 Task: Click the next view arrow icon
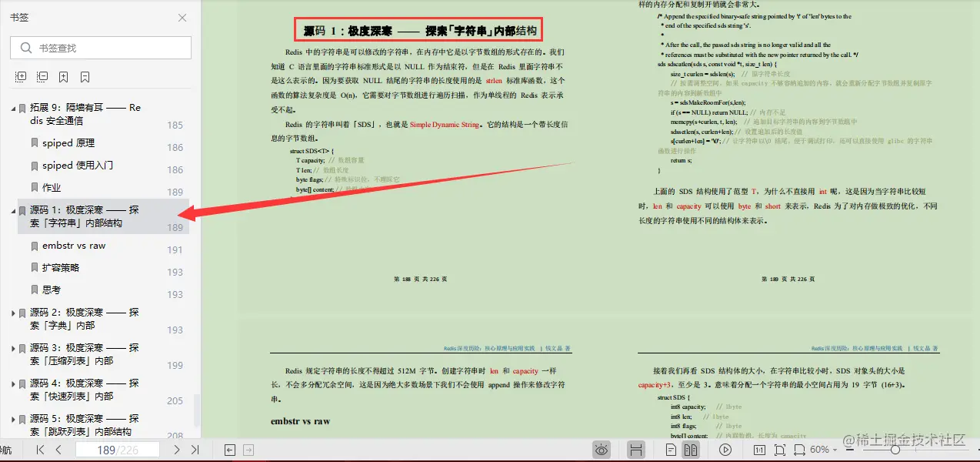tap(248, 449)
